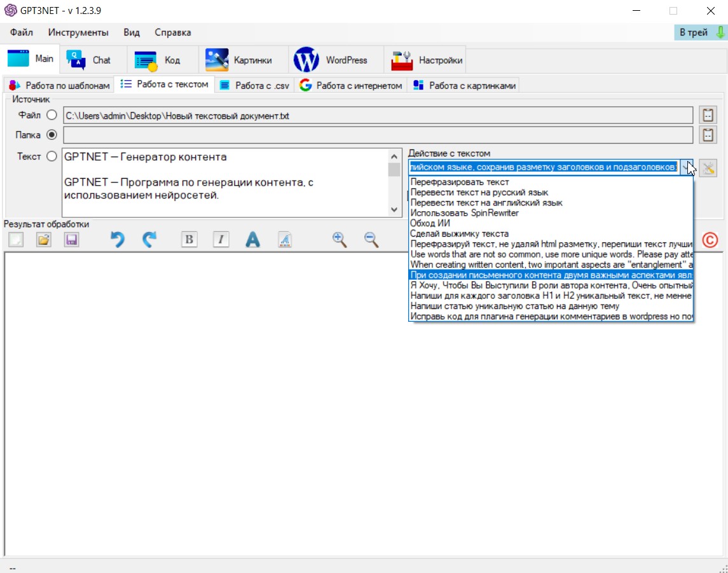Click the file path input field
The height and width of the screenshot is (573, 728).
[x=378, y=115]
